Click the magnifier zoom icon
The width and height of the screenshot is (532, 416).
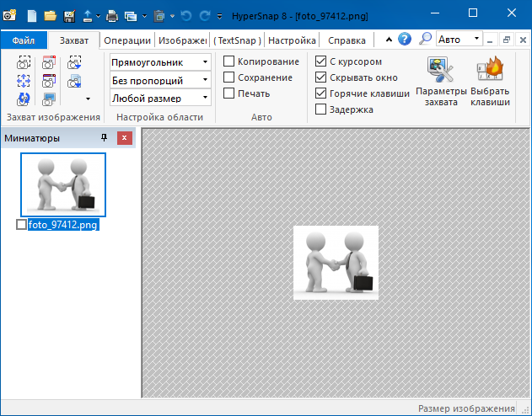(425, 39)
